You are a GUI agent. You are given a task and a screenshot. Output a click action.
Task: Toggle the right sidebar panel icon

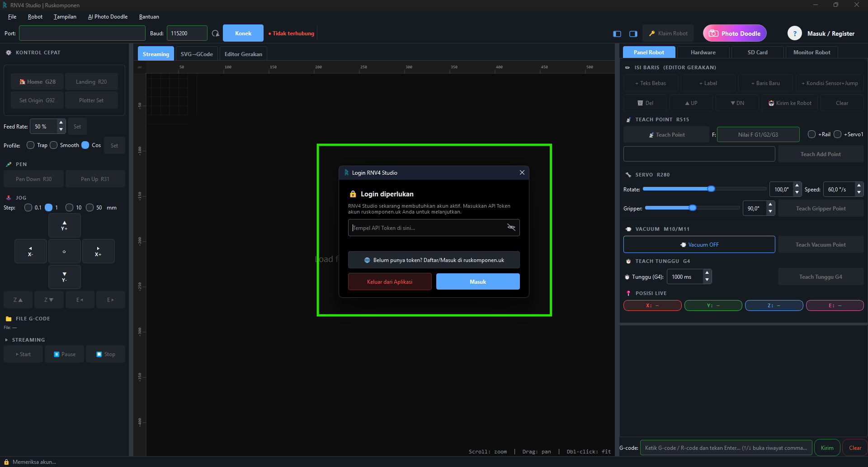[633, 33]
